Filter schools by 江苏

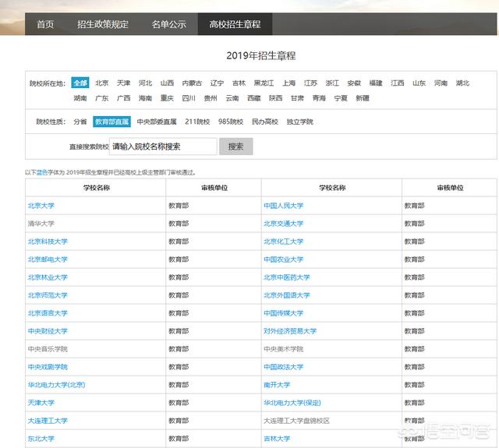click(310, 83)
